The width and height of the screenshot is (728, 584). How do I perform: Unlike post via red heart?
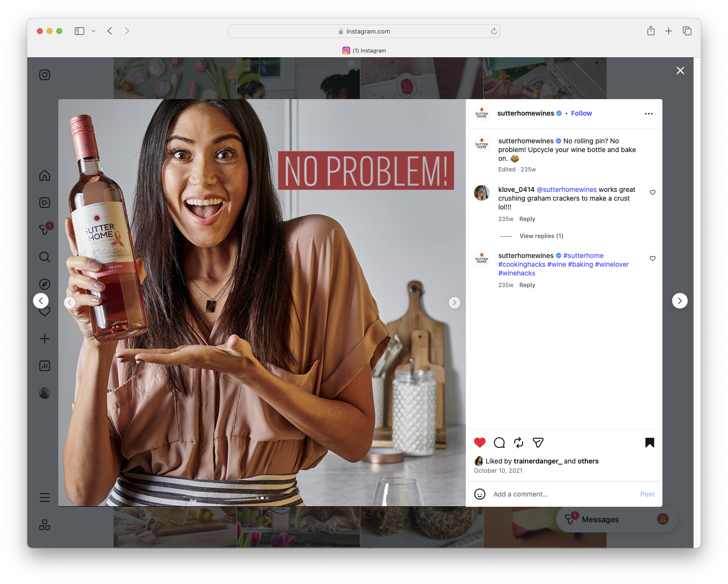pos(480,443)
